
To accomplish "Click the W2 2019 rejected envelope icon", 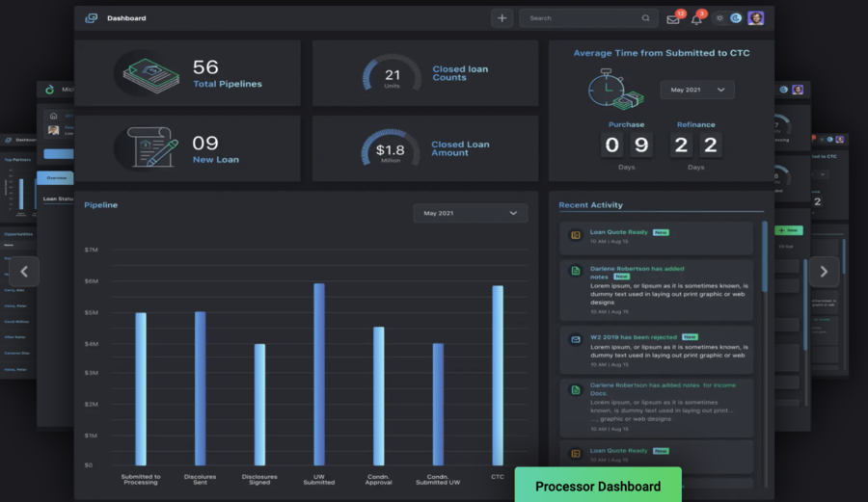I will [x=575, y=340].
